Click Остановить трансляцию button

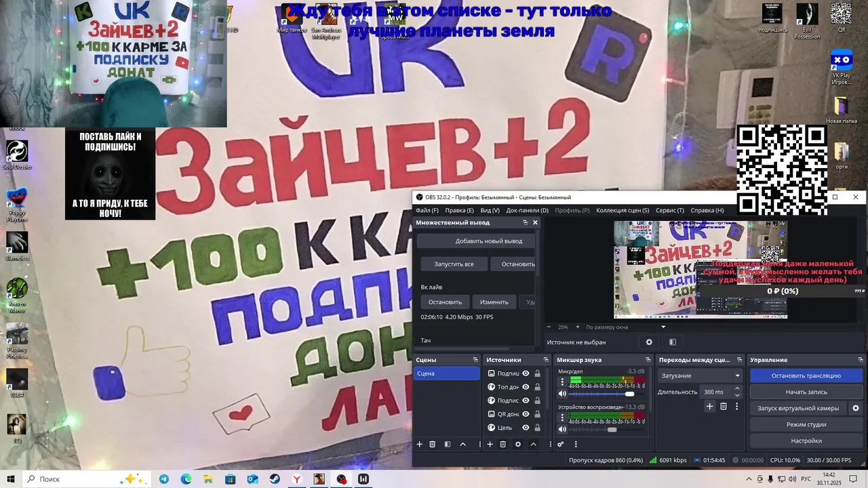(806, 375)
